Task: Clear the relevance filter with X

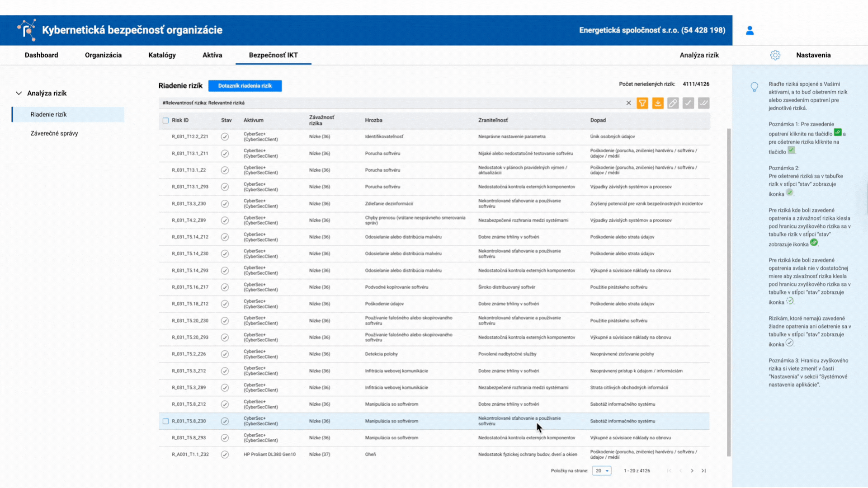Action: point(628,103)
